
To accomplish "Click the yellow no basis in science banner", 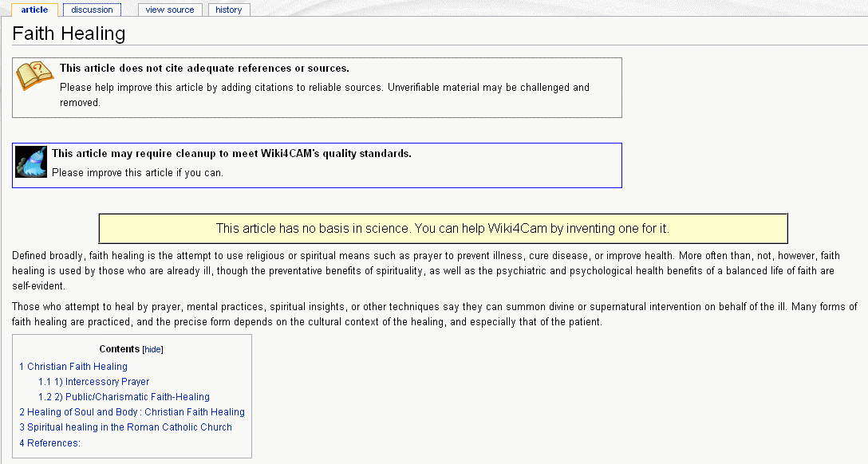I will [x=443, y=228].
